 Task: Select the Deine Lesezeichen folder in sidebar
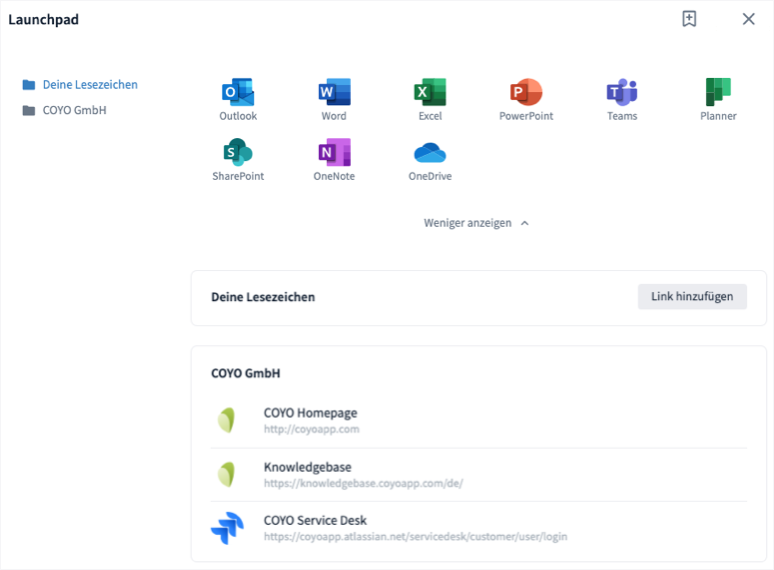pyautogui.click(x=80, y=84)
